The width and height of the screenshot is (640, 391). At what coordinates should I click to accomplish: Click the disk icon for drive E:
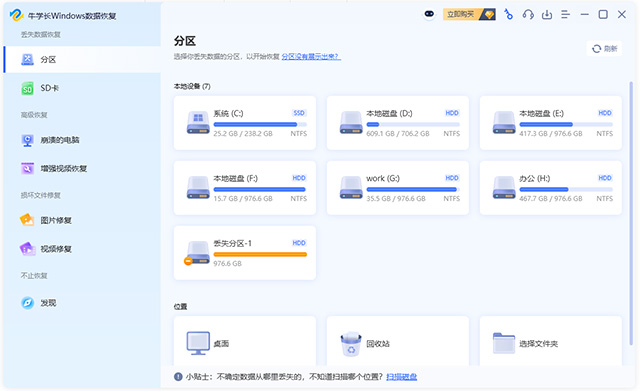(504, 123)
